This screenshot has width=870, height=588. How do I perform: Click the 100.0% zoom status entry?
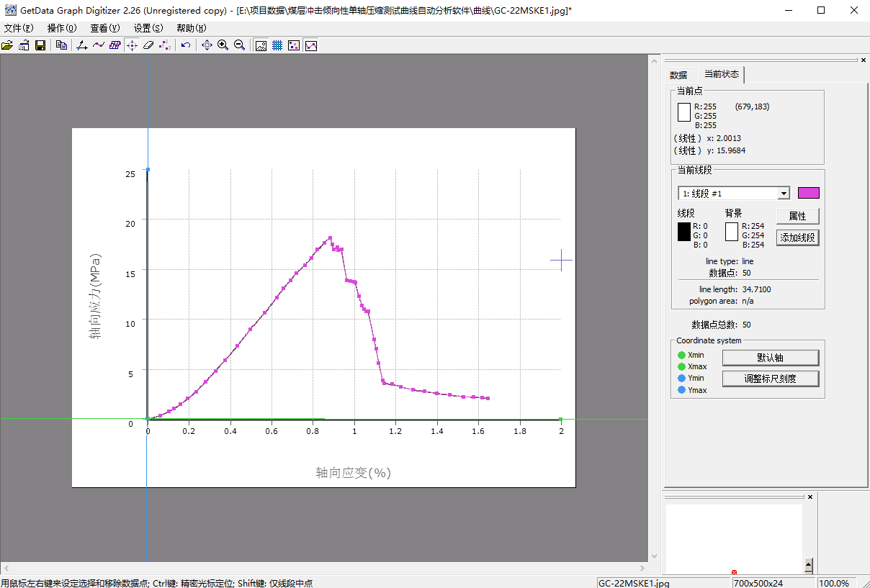[x=834, y=583]
